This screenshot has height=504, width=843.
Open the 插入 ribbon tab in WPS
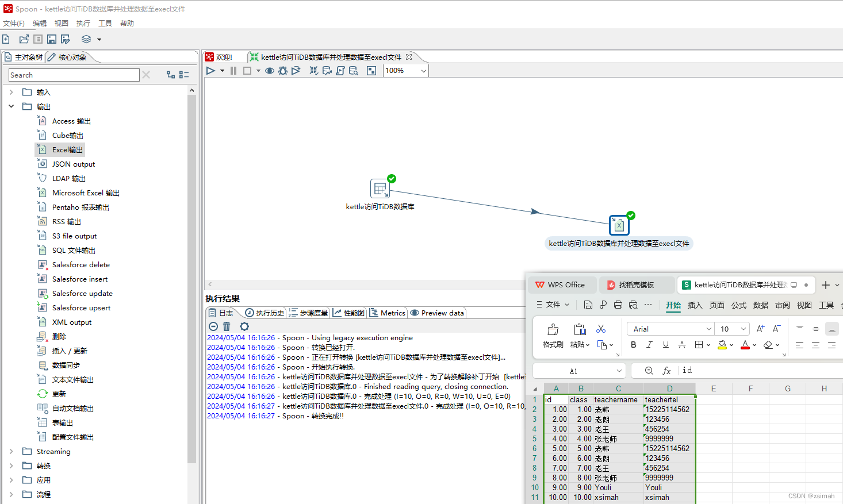tap(695, 305)
